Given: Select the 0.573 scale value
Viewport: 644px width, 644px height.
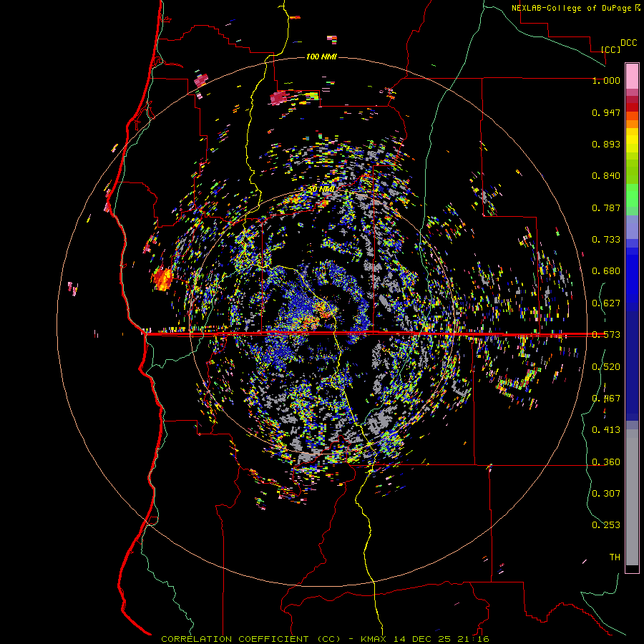Looking at the screenshot, I should (x=606, y=335).
